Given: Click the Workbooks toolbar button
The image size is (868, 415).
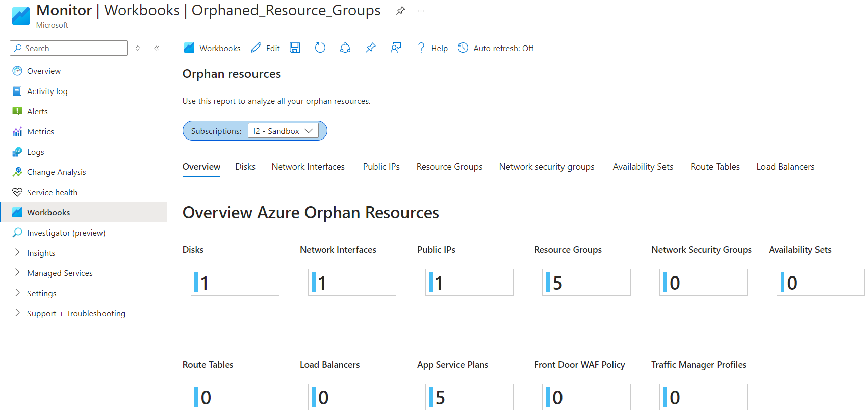Looking at the screenshot, I should [x=212, y=48].
